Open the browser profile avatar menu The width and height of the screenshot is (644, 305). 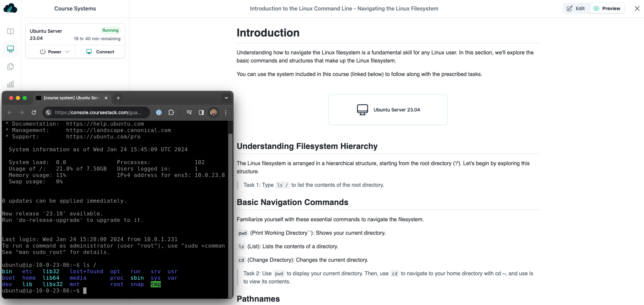tap(213, 112)
